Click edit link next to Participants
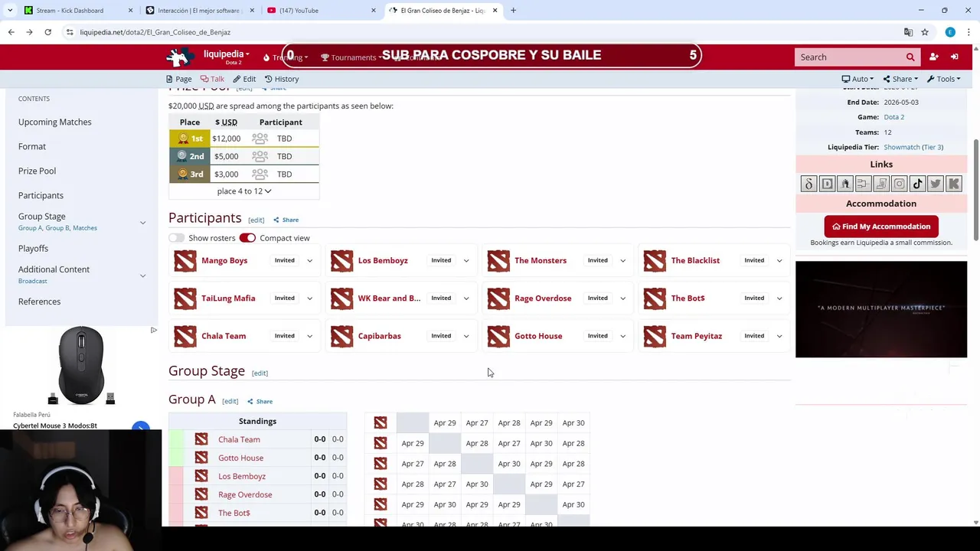The width and height of the screenshot is (980, 551). [256, 220]
